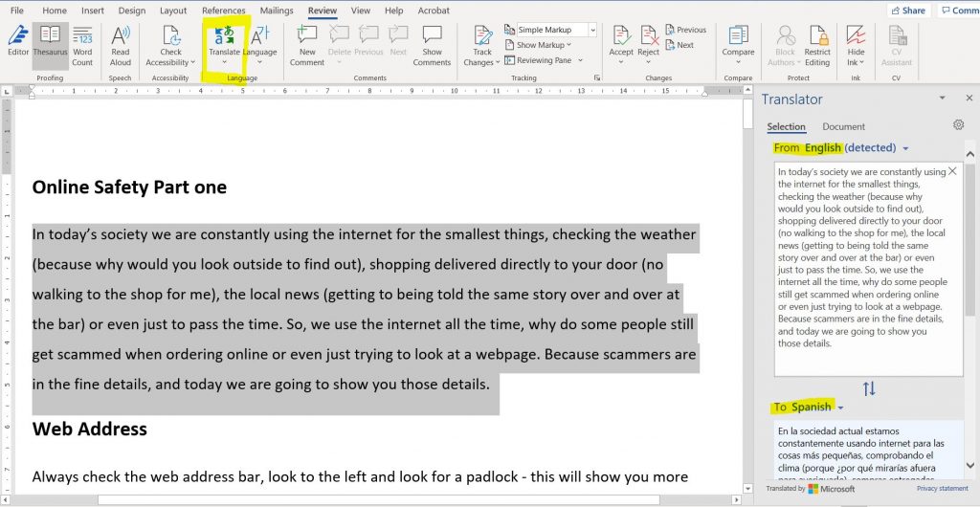Viewport: 980px width, 507px height.
Task: Switch to the References ribbon tab
Action: [x=223, y=11]
